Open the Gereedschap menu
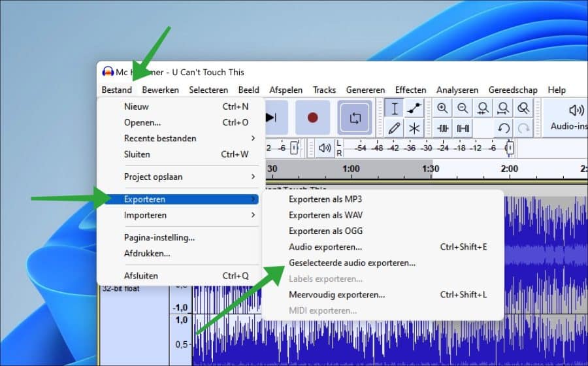Image resolution: width=588 pixels, height=366 pixels. pyautogui.click(x=513, y=90)
